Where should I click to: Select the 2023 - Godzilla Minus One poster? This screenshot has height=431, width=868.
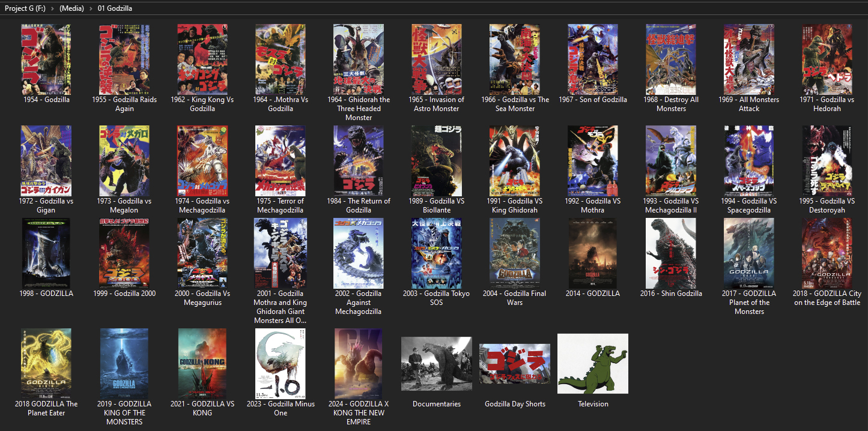click(281, 363)
